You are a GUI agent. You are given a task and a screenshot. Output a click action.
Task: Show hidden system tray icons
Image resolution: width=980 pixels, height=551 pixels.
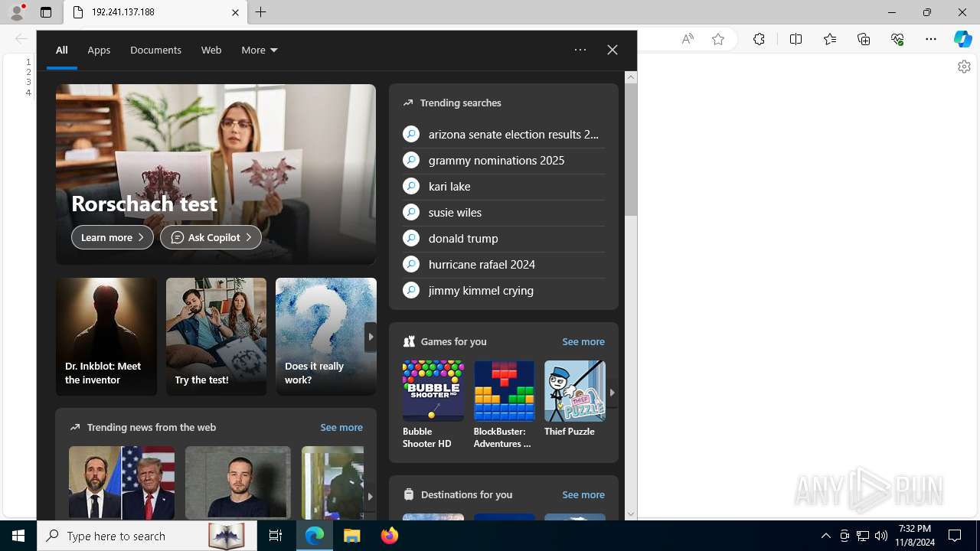pyautogui.click(x=825, y=536)
